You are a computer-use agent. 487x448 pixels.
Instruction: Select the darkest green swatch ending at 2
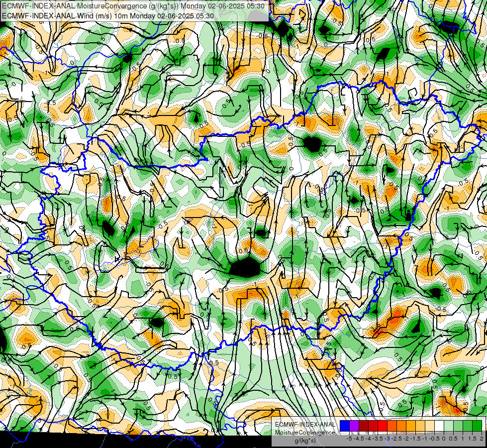pyautogui.click(x=477, y=426)
